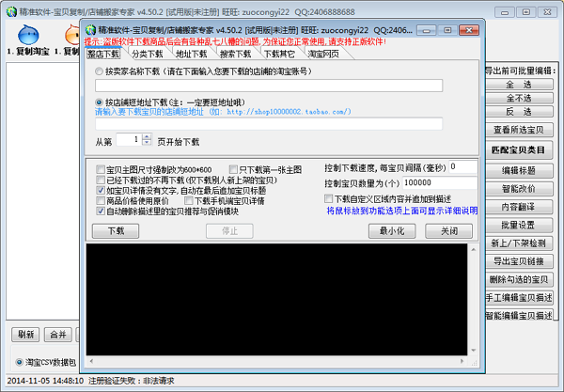
Task: Click 查看所选宝贝 button
Action: point(519,130)
